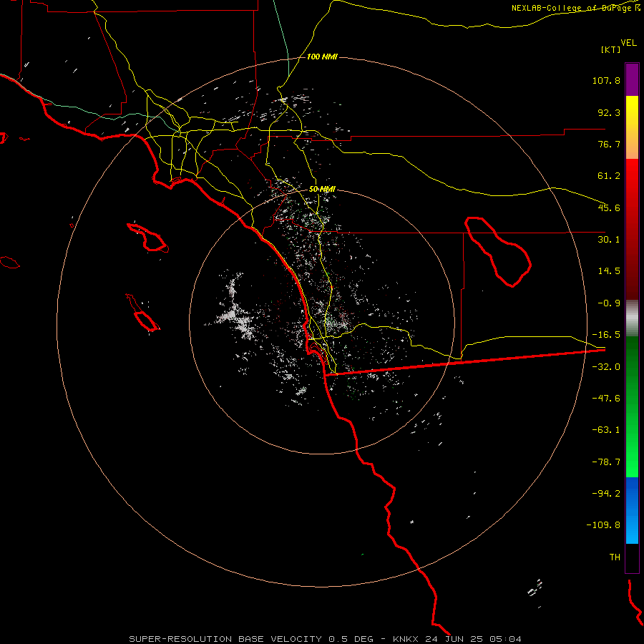Click the TH threshold label

point(615,557)
